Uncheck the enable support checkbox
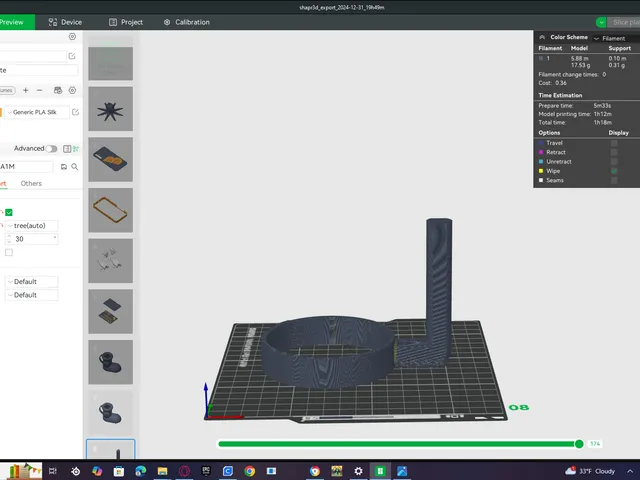The height and width of the screenshot is (480, 640). pyautogui.click(x=9, y=212)
